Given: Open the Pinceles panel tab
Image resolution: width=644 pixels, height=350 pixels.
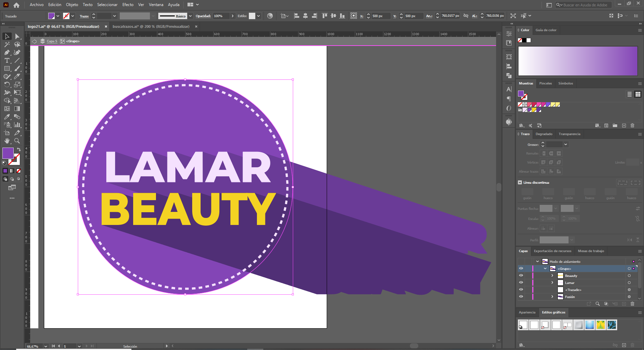Looking at the screenshot, I should click(x=545, y=83).
